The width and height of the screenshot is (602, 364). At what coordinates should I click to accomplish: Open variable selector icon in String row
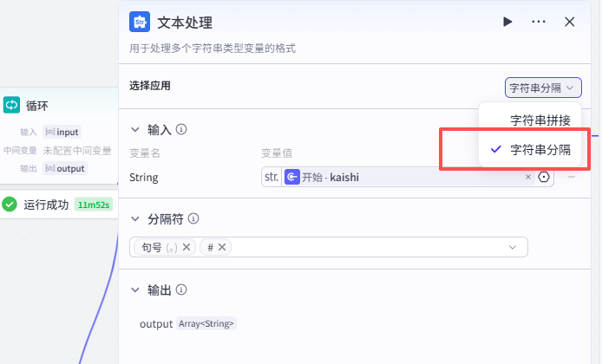tap(544, 177)
